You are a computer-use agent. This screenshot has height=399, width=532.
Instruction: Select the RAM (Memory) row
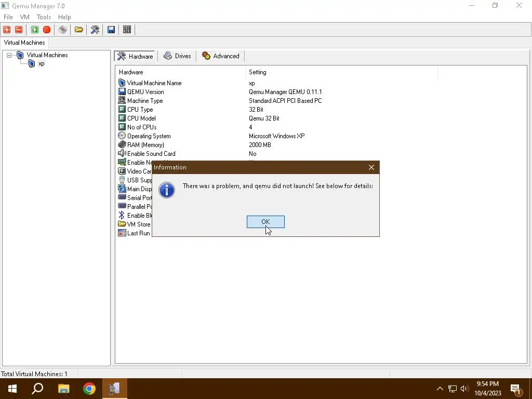coord(277,145)
